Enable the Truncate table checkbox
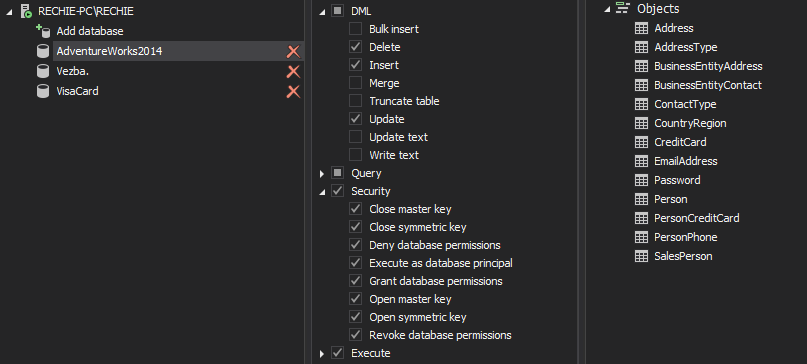Image resolution: width=807 pixels, height=364 pixels. (x=356, y=101)
